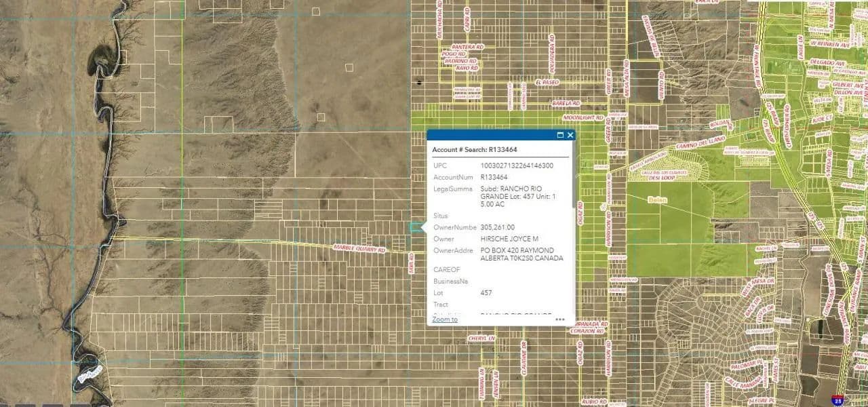This screenshot has height=407, width=868.
Task: Maximize the parcel info popup
Action: 560,135
